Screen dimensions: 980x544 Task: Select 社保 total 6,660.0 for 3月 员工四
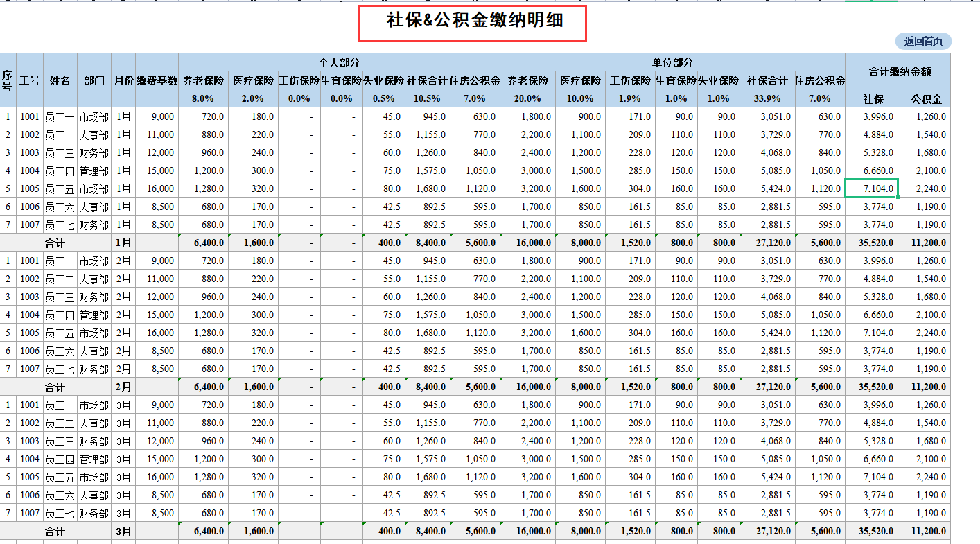[871, 459]
